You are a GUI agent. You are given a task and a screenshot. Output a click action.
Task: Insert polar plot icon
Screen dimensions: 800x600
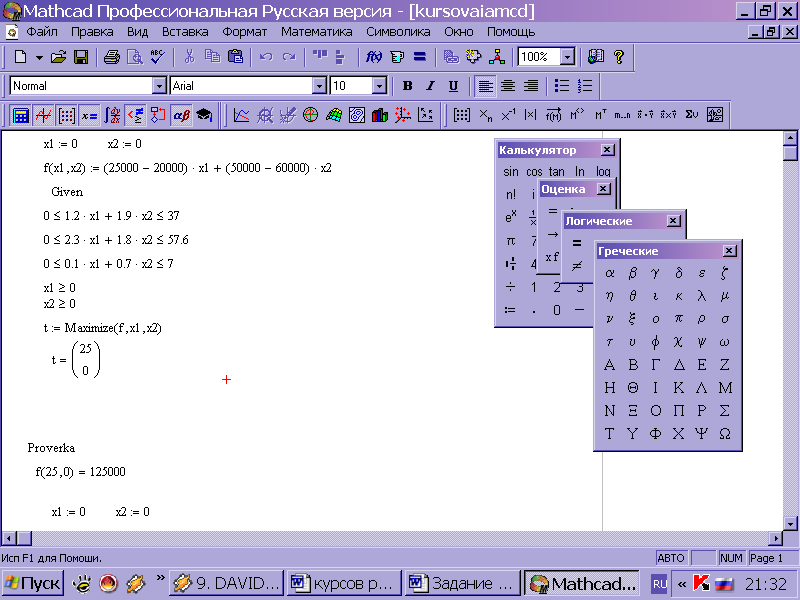(310, 115)
